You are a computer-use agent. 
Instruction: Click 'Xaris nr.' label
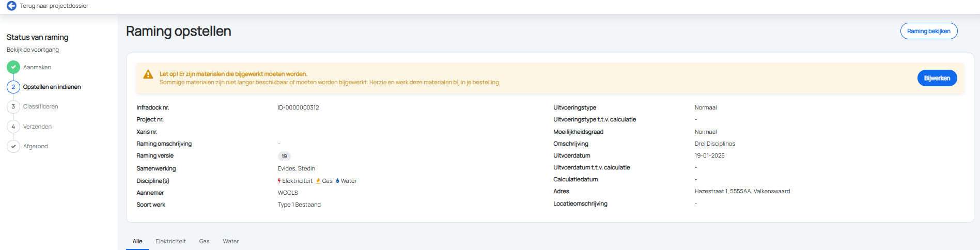click(147, 132)
